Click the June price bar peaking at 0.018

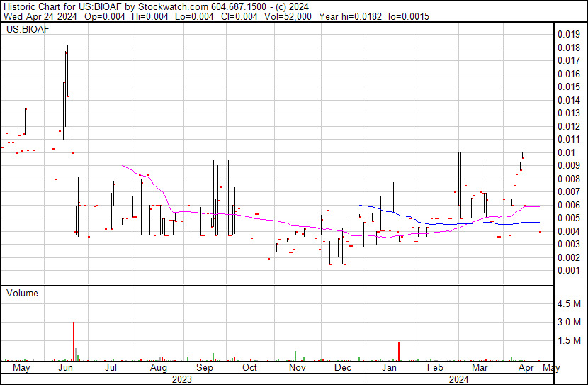click(x=67, y=70)
